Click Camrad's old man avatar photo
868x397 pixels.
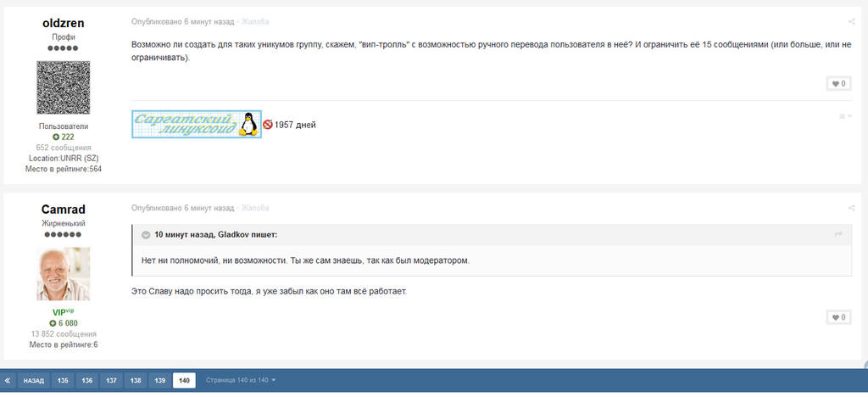[63, 273]
